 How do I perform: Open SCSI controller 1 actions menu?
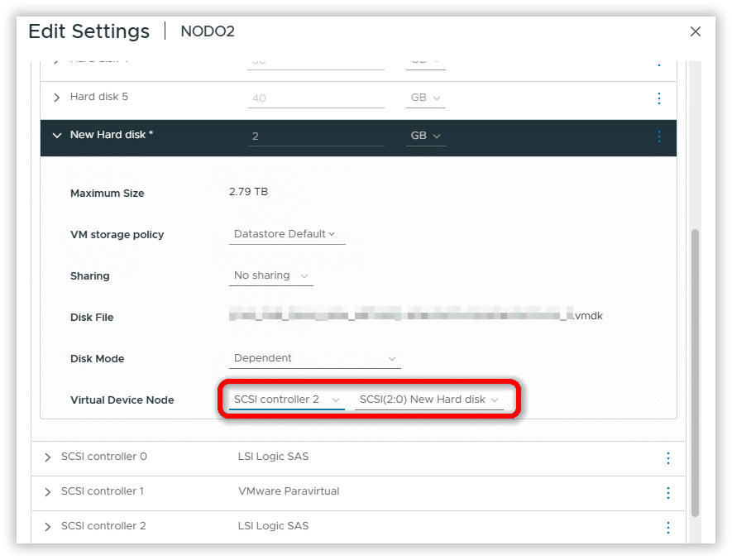click(x=667, y=492)
